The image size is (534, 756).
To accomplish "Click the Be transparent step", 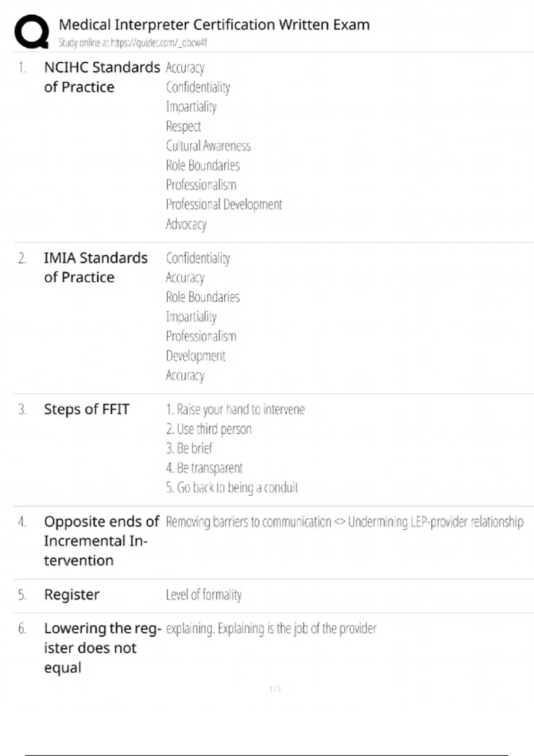I will click(x=204, y=468).
